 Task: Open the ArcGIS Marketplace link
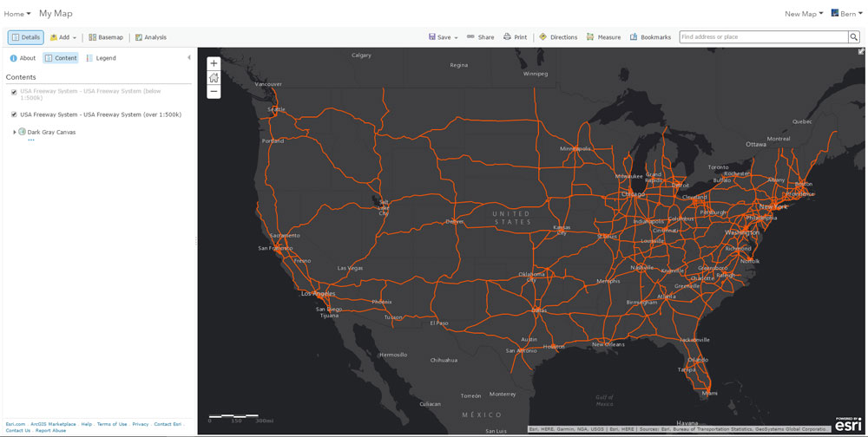(53, 424)
